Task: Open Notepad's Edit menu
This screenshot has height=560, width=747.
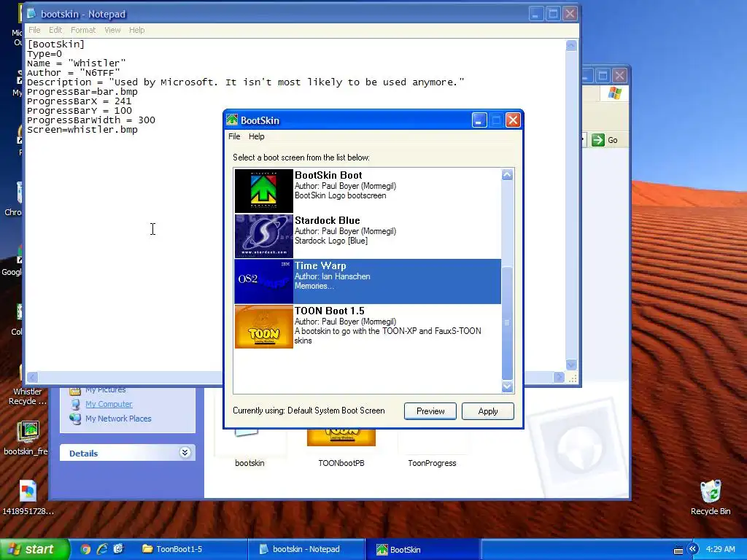Action: coord(55,30)
